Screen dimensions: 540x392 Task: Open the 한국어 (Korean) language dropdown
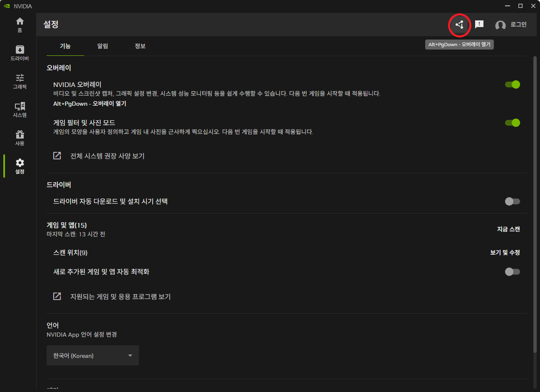click(93, 355)
